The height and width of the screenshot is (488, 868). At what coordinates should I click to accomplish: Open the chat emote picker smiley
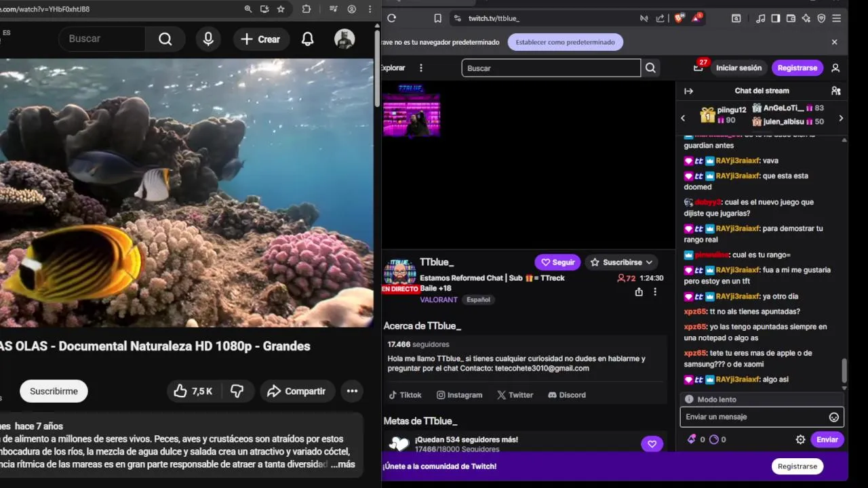pos(834,418)
